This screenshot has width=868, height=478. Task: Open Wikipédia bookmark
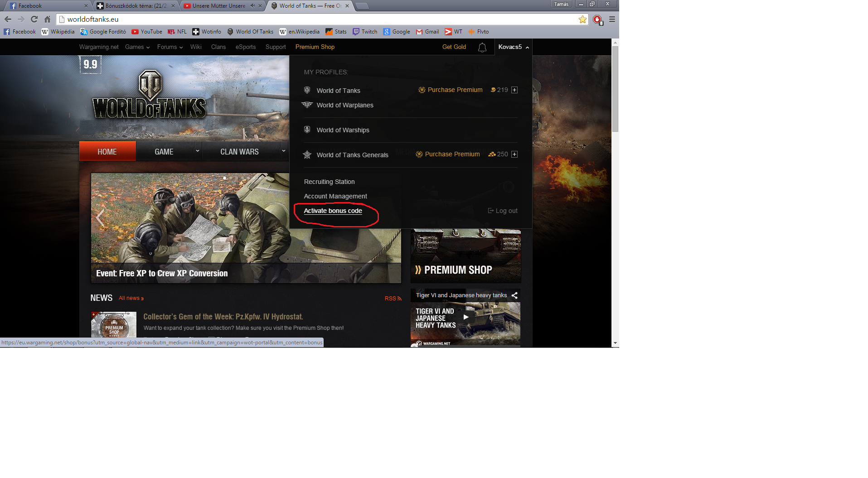click(58, 32)
